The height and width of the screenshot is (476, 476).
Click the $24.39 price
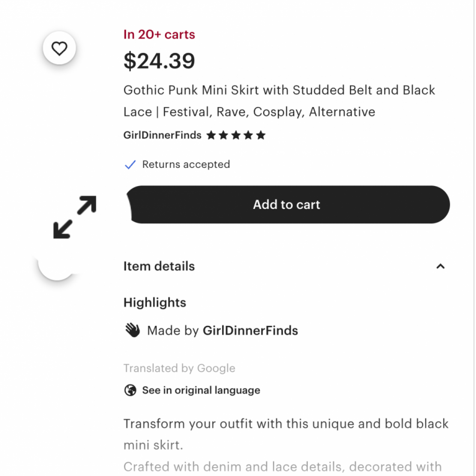[x=159, y=61]
